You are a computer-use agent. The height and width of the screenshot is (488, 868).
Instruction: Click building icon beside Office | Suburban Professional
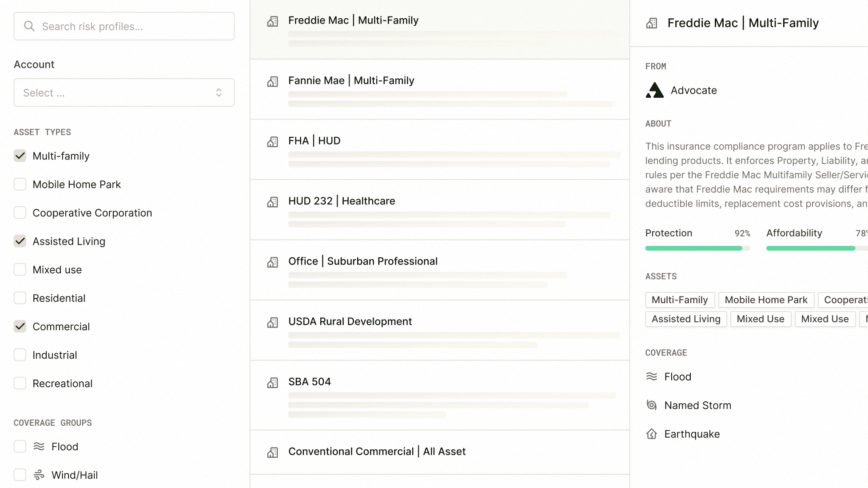click(272, 262)
